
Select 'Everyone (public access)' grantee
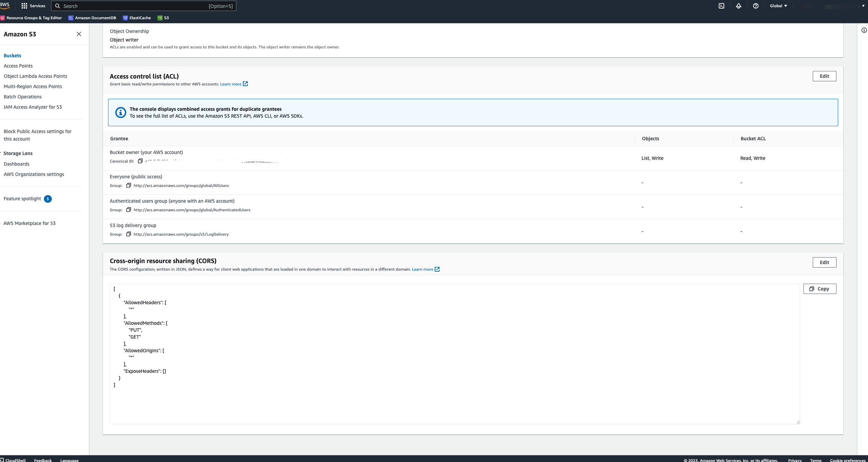tap(136, 177)
